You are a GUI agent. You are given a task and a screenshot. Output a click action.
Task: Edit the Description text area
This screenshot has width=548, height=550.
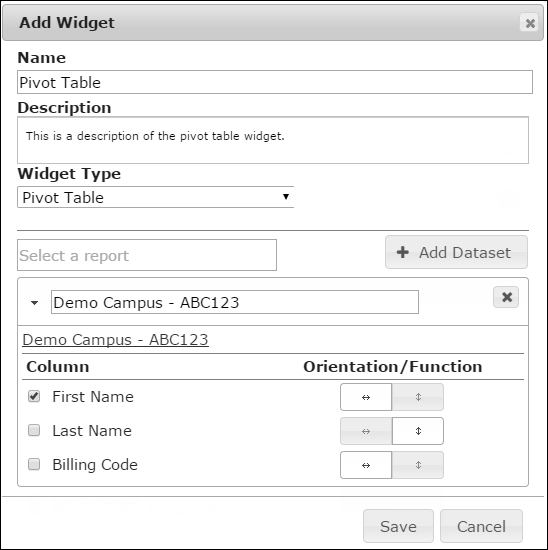(273, 140)
